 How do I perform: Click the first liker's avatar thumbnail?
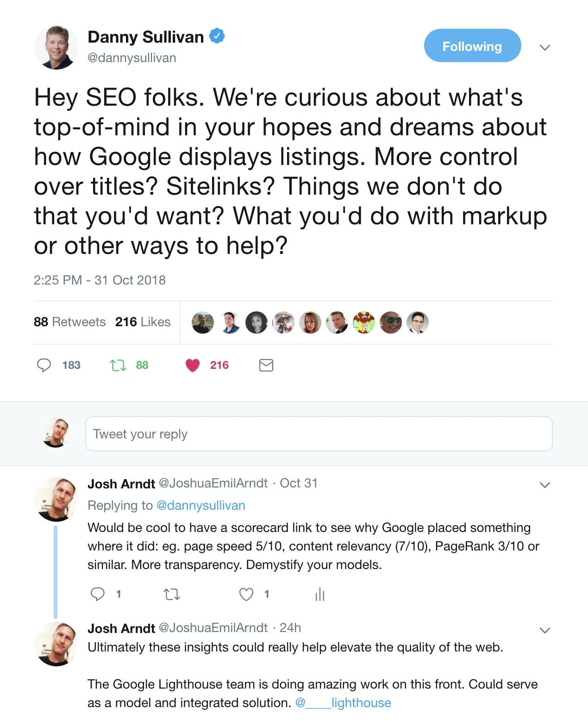[x=203, y=323]
